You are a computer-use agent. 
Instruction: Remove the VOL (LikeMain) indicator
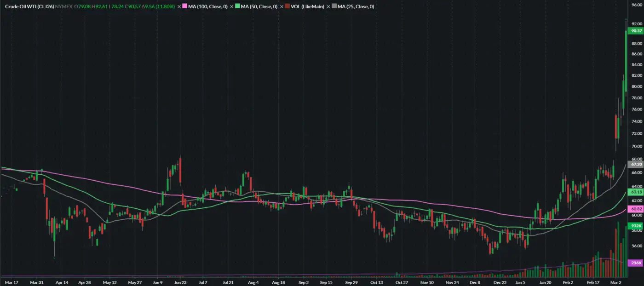tap(282, 7)
